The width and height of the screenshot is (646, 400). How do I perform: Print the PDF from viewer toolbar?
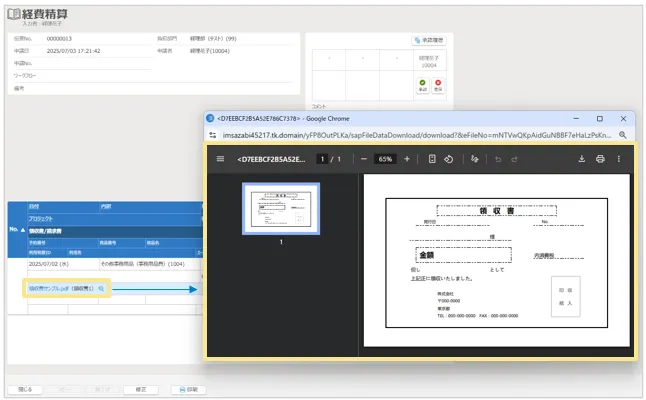click(600, 159)
